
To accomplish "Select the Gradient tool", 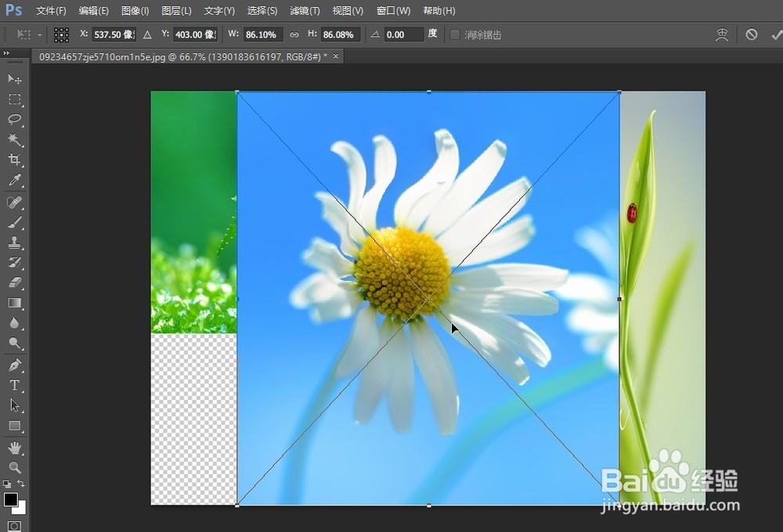I will [x=14, y=303].
